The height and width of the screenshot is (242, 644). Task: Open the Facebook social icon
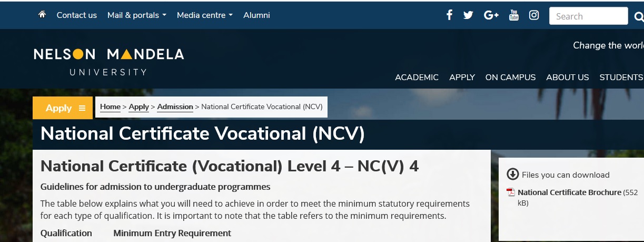(449, 15)
